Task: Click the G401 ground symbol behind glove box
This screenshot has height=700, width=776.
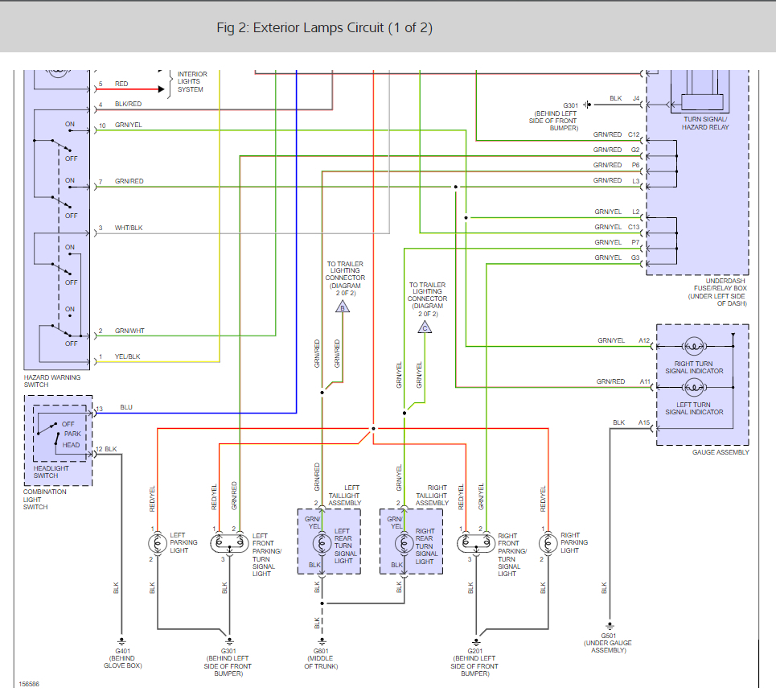Action: [121, 641]
